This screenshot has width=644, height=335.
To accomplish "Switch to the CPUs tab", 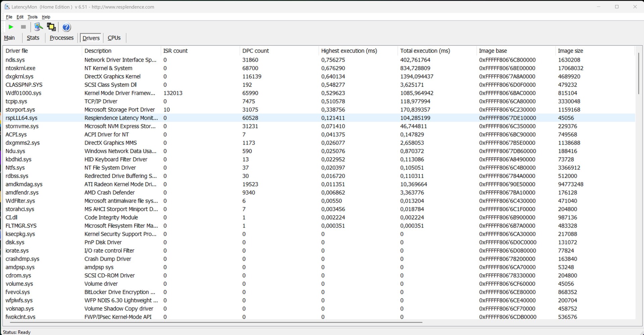I will 114,38.
